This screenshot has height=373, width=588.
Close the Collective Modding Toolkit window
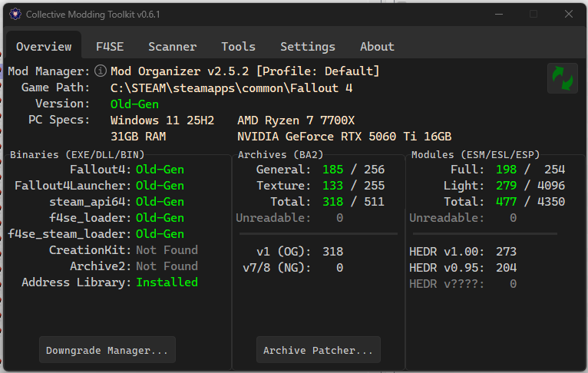click(x=569, y=15)
